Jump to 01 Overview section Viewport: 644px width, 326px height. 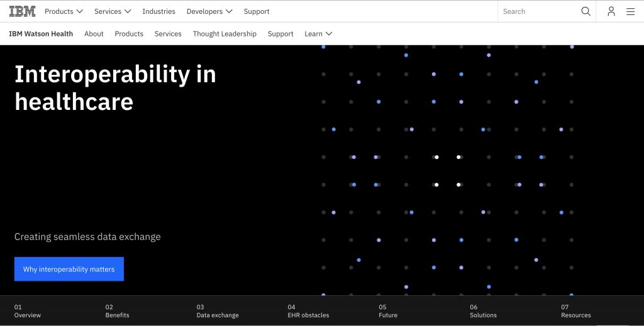[x=28, y=311]
